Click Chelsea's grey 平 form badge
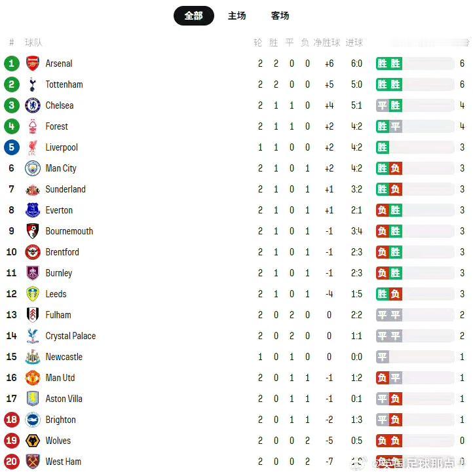 [383, 105]
